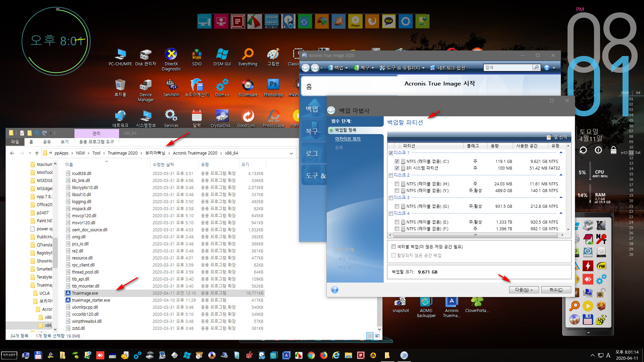Open the 그림판 paint desktop icon

[x=273, y=57]
